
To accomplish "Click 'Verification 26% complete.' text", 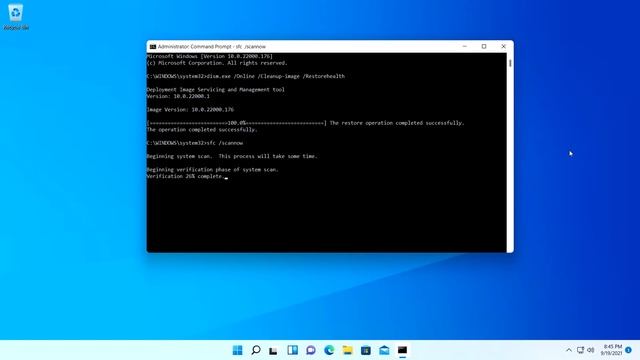I will click(185, 176).
